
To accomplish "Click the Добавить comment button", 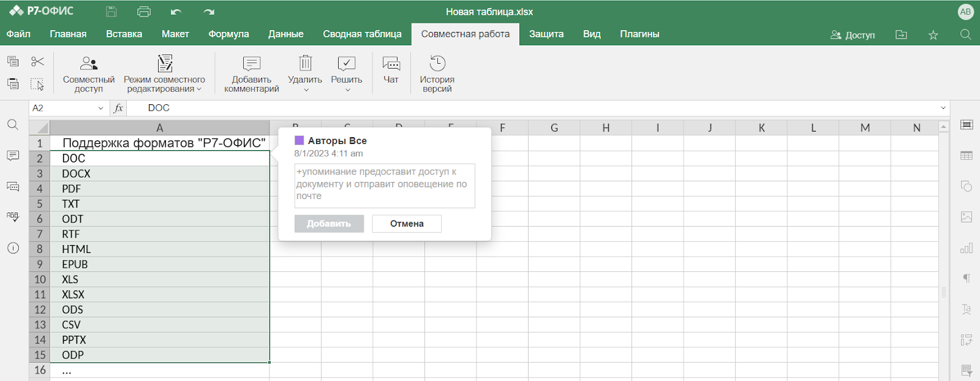I will [329, 224].
